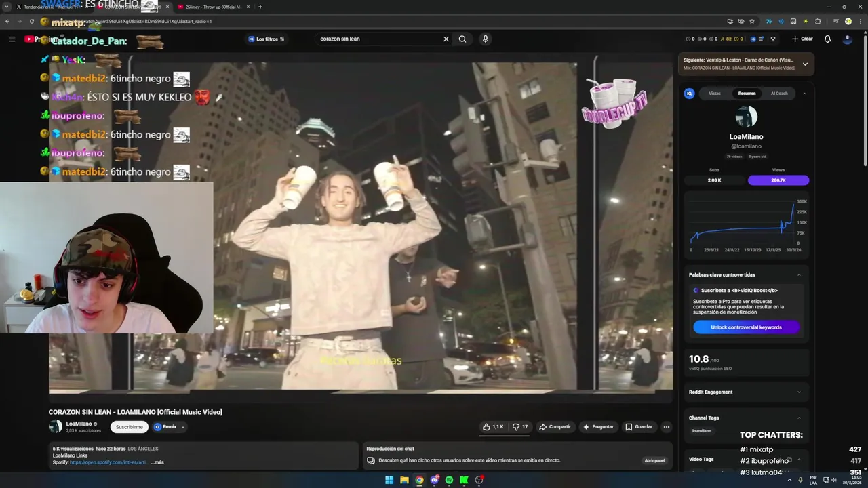Start voice search with the microphone
The width and height of the screenshot is (868, 488).
pos(485,39)
